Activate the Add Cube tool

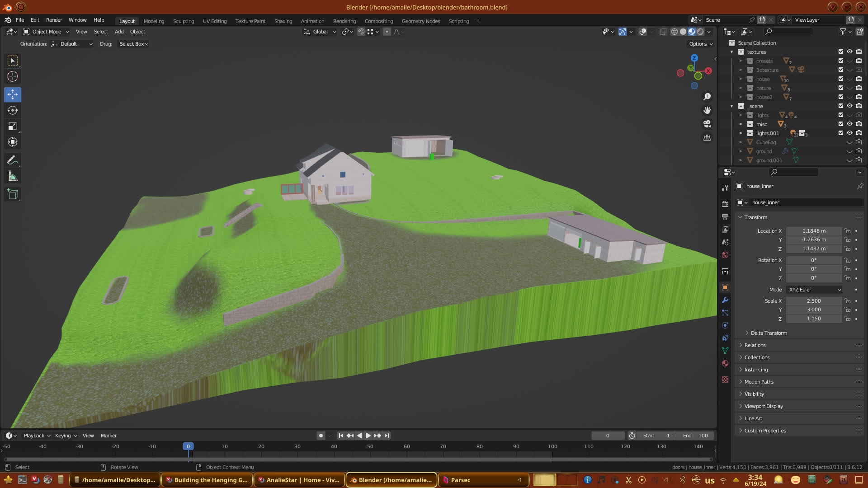(x=13, y=195)
